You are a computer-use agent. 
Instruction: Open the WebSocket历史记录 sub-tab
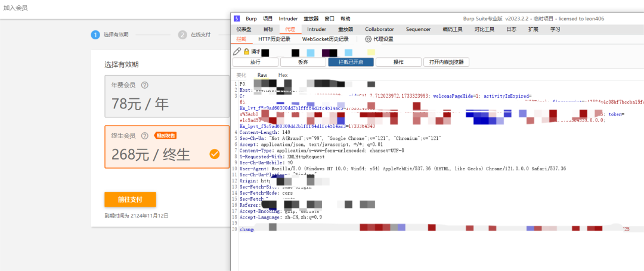click(326, 39)
